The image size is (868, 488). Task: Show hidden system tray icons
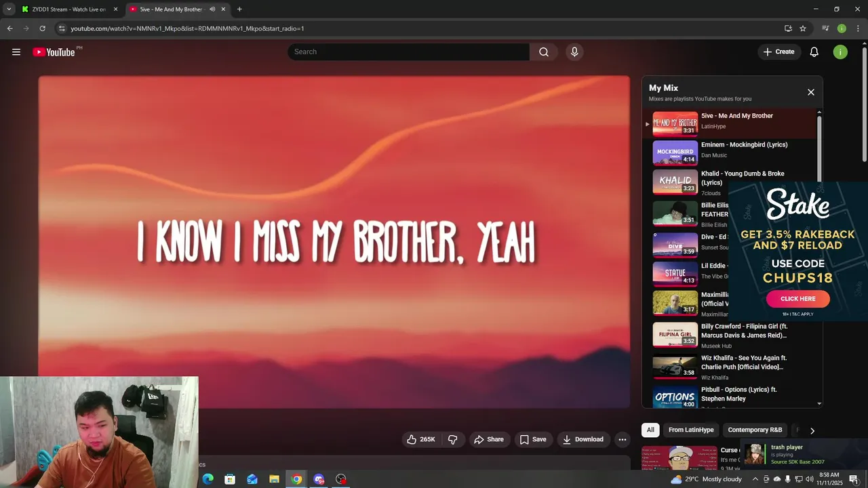(755, 479)
